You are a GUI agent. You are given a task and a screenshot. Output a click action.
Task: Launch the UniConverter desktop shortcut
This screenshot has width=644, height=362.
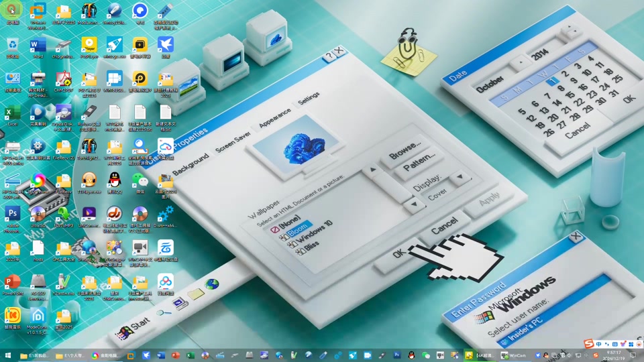pyautogui.click(x=89, y=217)
